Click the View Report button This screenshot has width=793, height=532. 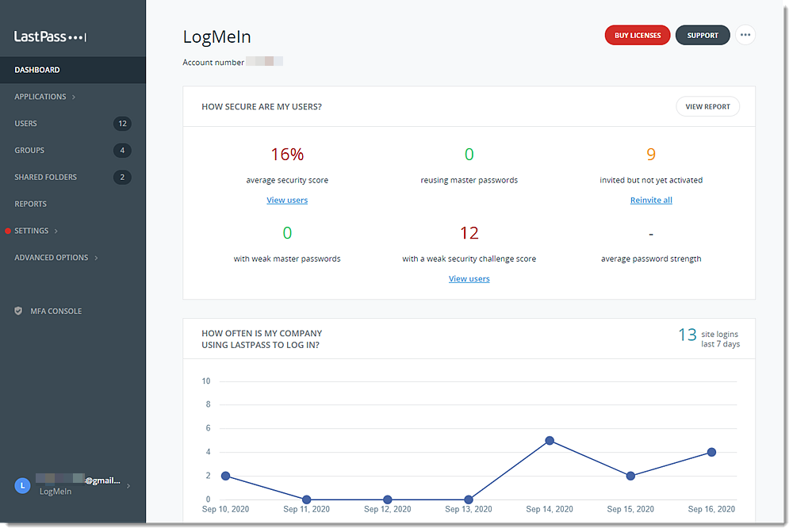tap(707, 107)
